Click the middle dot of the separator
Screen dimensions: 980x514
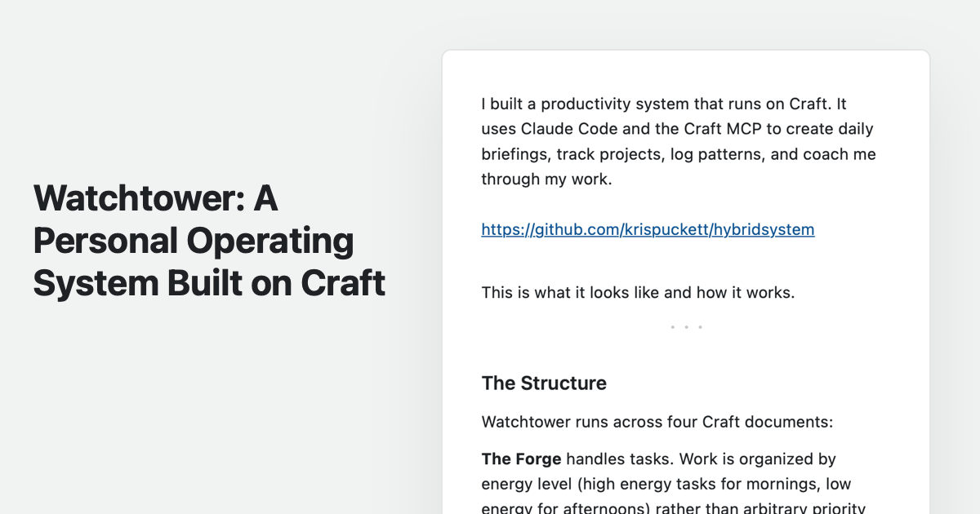pyautogui.click(x=686, y=327)
